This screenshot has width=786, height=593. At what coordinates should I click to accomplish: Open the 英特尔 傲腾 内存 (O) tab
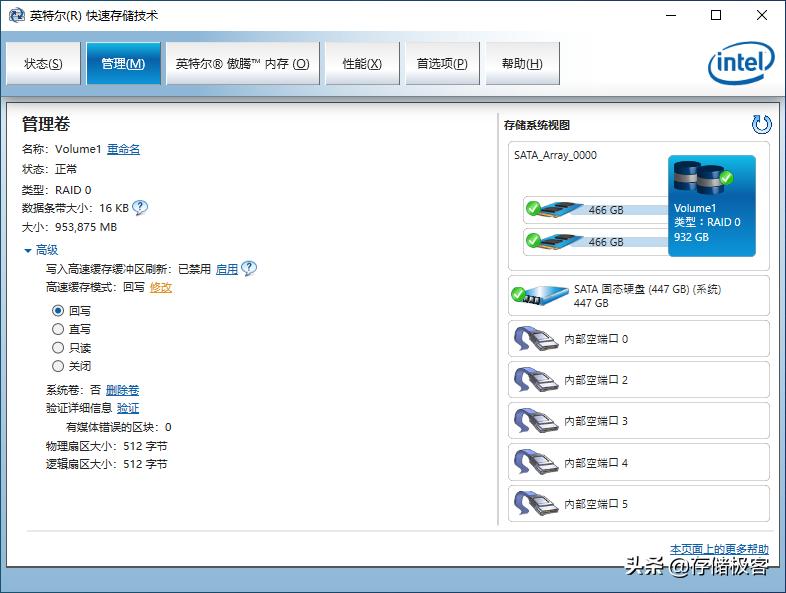(243, 64)
